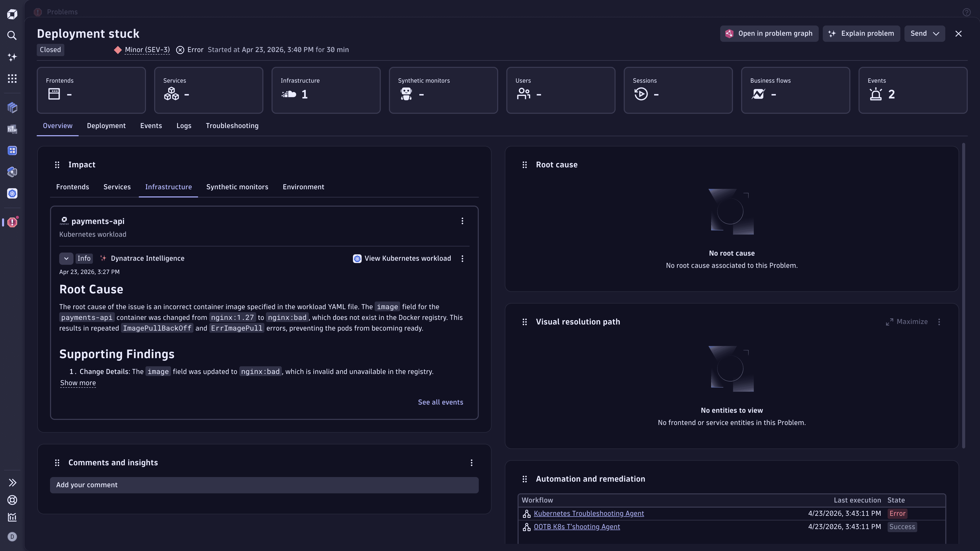This screenshot has height=551, width=980.
Task: Click the help question mark icon top right
Action: (966, 12)
